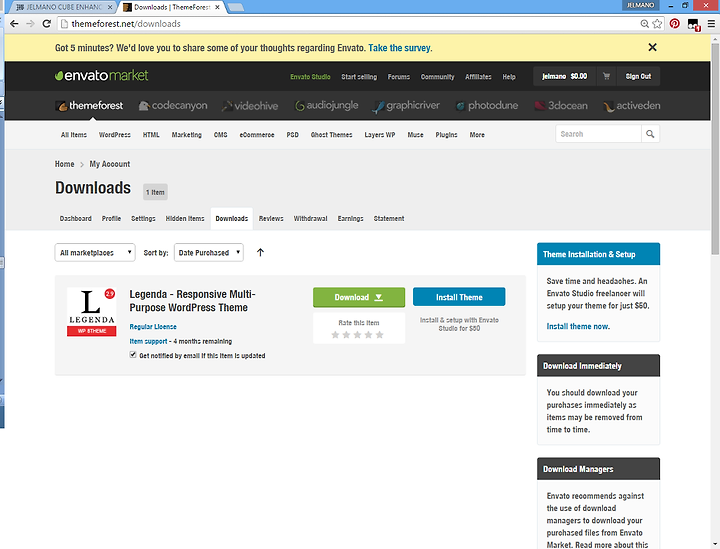Reload the page with refresh icon
The image size is (720, 549).
tap(46, 24)
